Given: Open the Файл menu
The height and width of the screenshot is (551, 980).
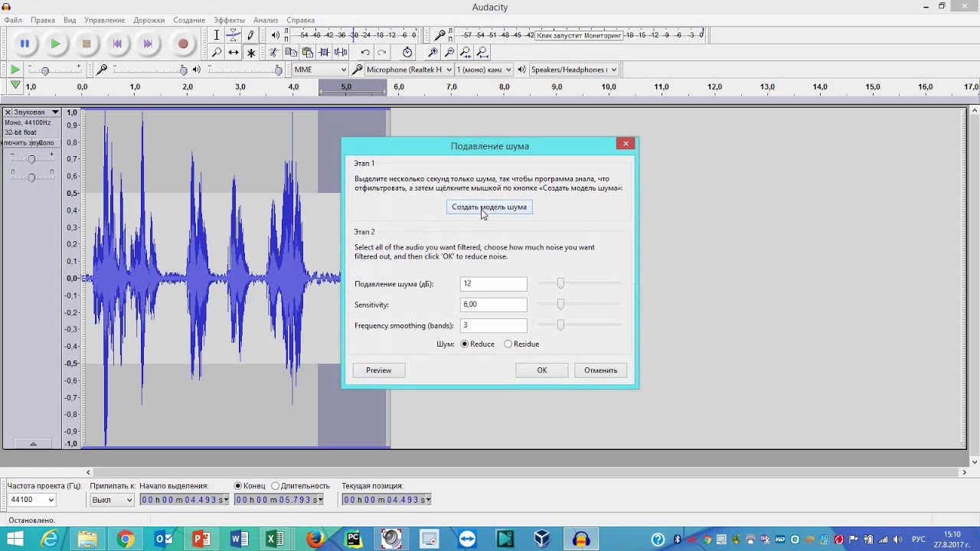Looking at the screenshot, I should (13, 20).
